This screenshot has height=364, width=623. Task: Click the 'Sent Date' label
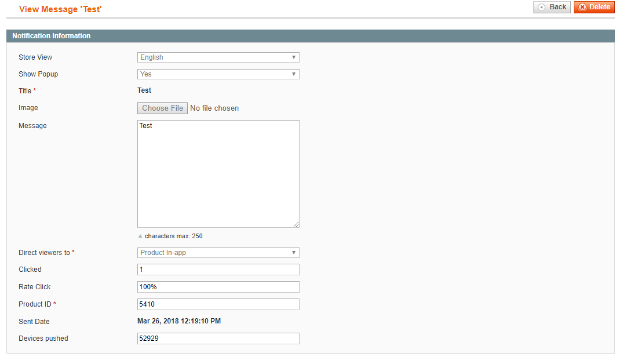pos(34,322)
